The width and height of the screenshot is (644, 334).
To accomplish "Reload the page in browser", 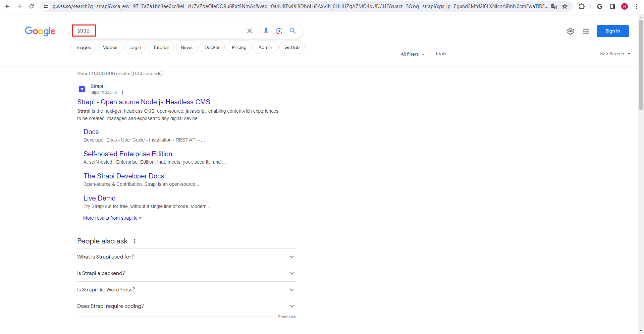I will [x=32, y=6].
